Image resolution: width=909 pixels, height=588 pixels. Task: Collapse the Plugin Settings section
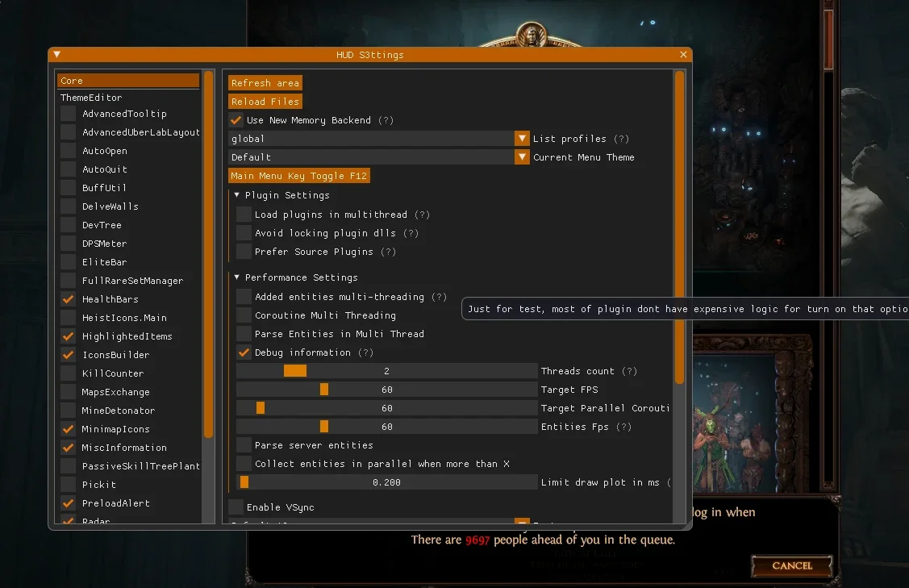[x=237, y=195]
